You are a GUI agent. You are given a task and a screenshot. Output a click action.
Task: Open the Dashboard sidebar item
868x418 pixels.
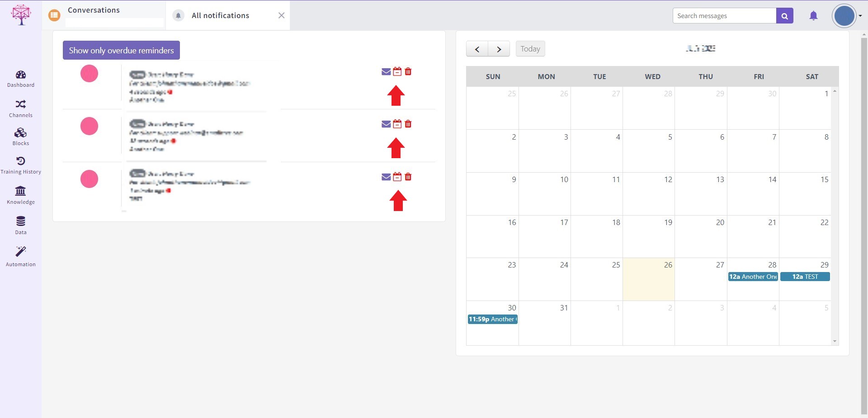click(x=21, y=79)
